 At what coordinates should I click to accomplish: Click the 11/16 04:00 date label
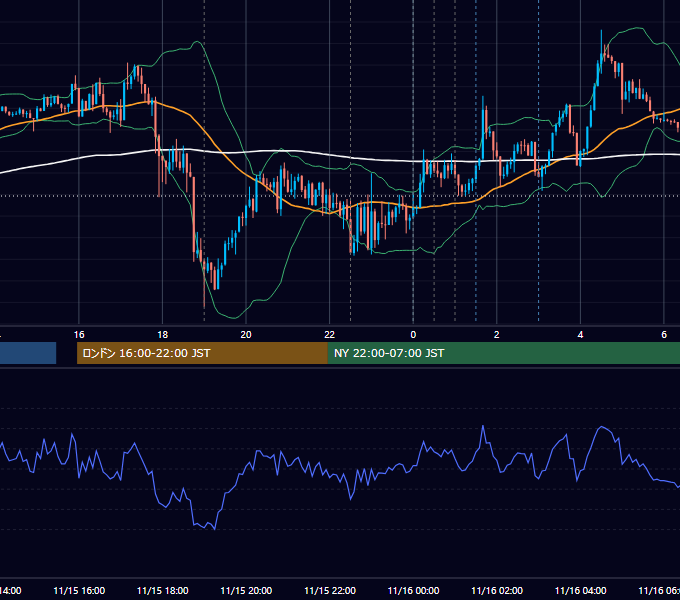[x=581, y=591]
